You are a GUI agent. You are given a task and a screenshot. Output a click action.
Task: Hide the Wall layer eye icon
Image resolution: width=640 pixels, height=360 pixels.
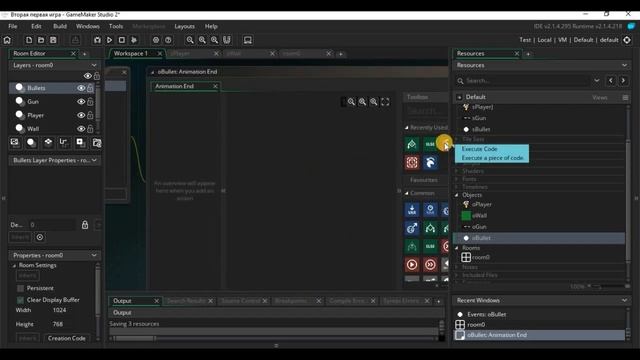(x=81, y=129)
